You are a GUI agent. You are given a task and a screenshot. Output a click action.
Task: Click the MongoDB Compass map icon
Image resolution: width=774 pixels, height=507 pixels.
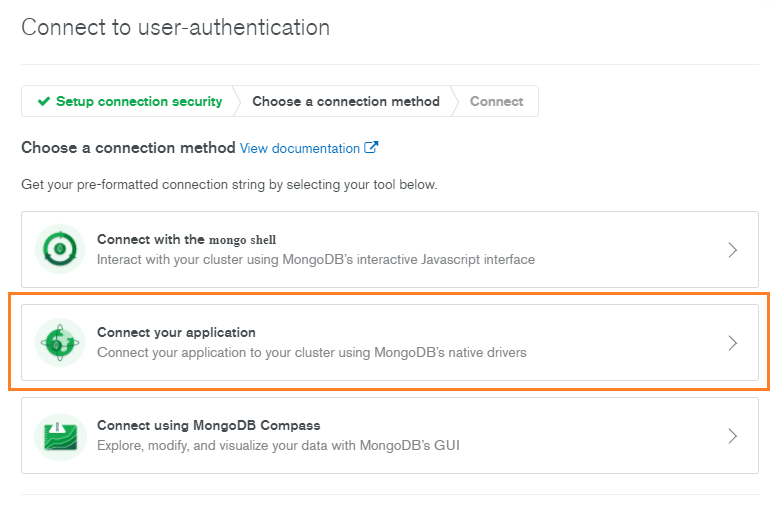click(x=60, y=435)
